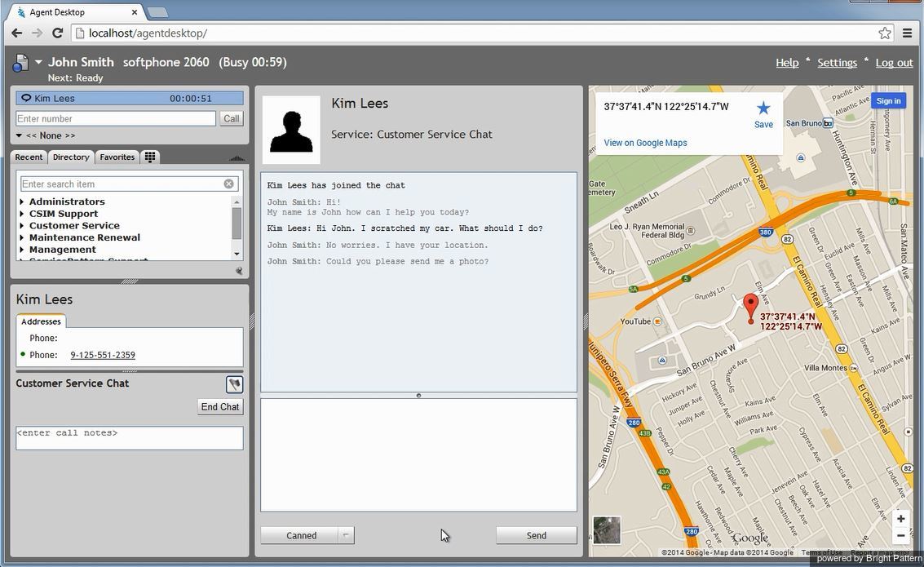Click the San Bruno transit station icon
The width and height of the screenshot is (924, 567).
coord(828,123)
